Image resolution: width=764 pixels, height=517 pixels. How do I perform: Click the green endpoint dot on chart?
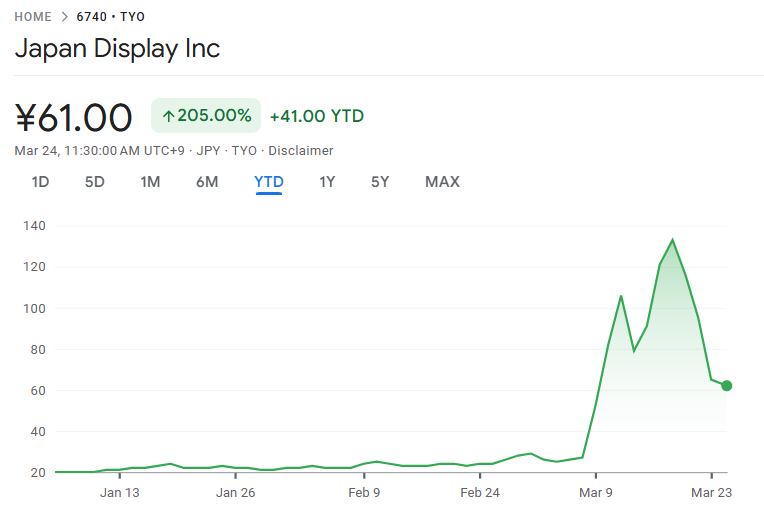pyautogui.click(x=727, y=386)
